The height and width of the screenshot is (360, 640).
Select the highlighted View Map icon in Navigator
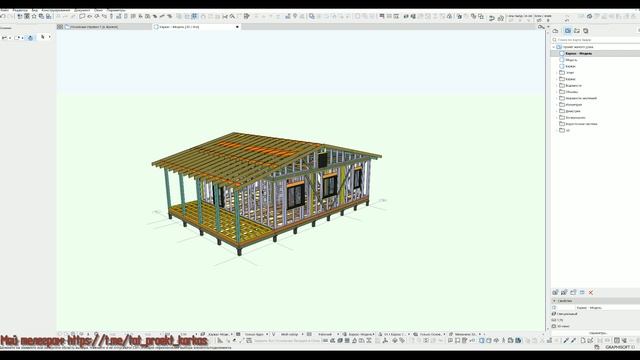pos(568,31)
